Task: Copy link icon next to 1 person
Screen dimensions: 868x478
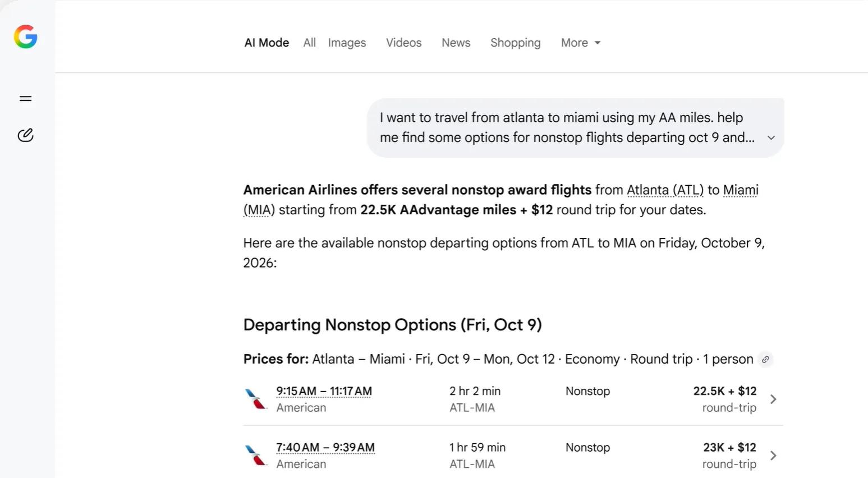Action: [x=765, y=360]
